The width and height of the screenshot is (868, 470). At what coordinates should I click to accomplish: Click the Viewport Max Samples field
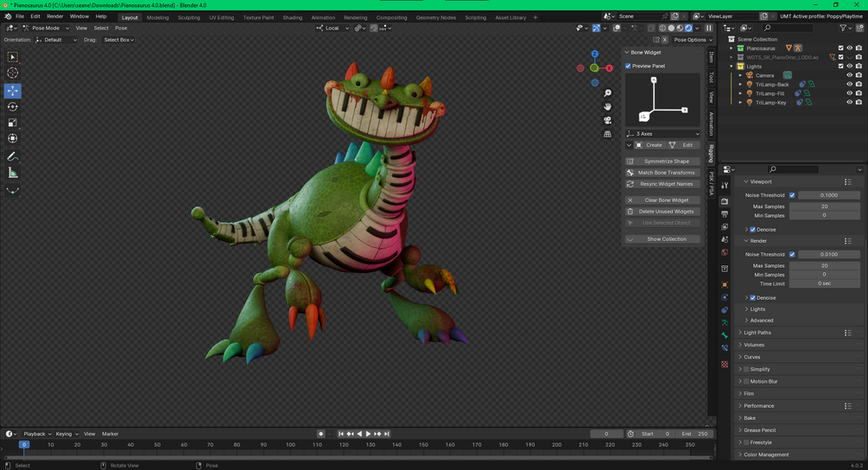tap(824, 206)
